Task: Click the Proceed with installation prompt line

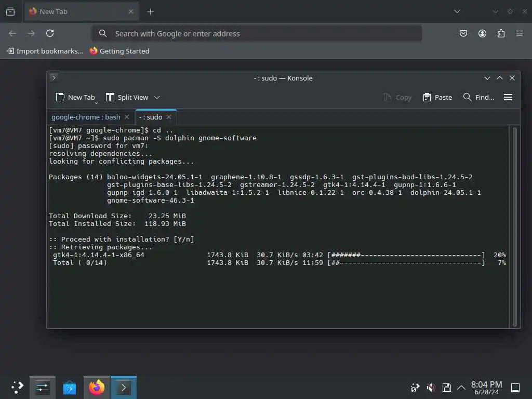Action: [x=122, y=239]
